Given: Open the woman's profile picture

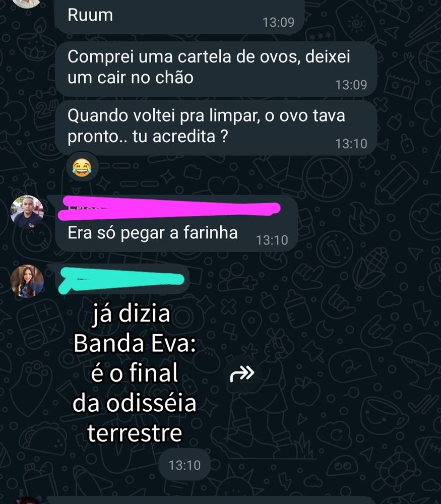Looking at the screenshot, I should [27, 281].
